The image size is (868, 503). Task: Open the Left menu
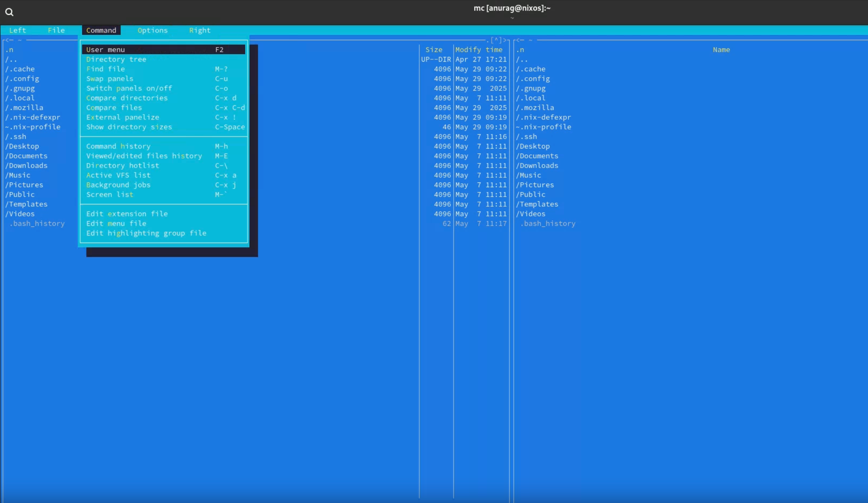tap(18, 30)
